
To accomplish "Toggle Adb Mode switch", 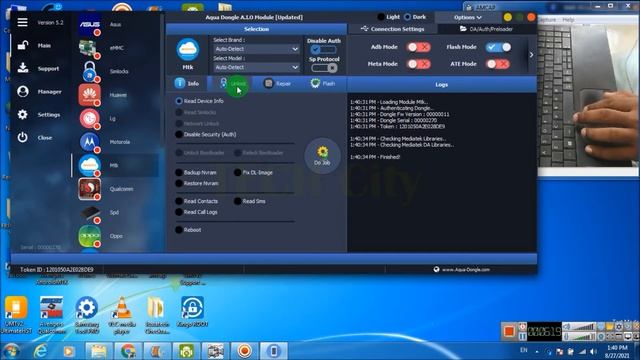I will [418, 47].
